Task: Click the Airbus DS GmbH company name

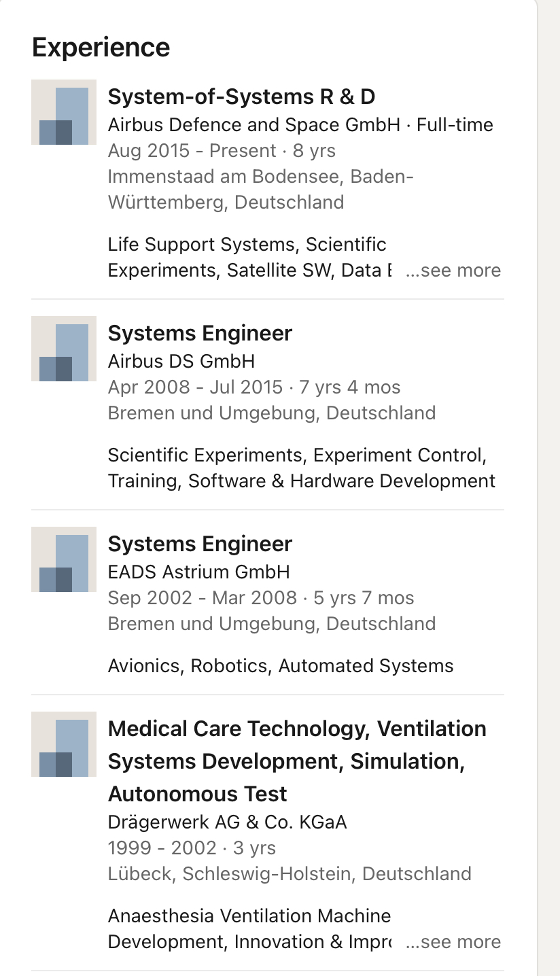Action: pyautogui.click(x=181, y=362)
